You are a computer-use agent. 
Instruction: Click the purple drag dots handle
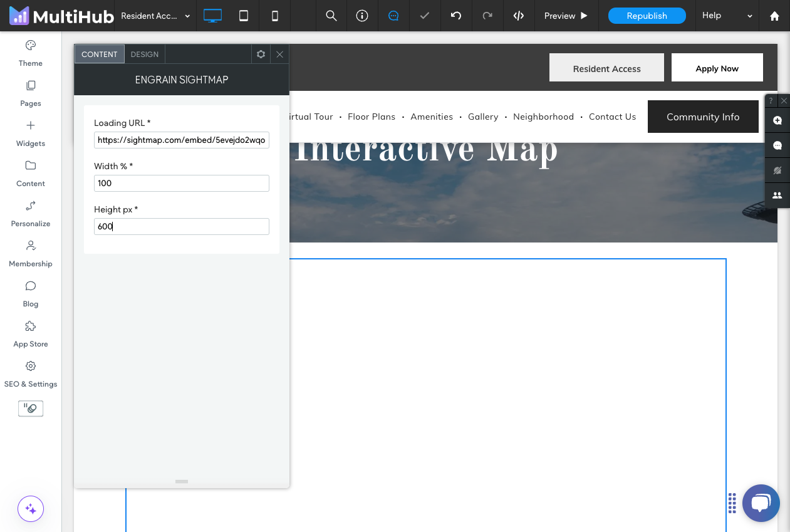point(732,503)
